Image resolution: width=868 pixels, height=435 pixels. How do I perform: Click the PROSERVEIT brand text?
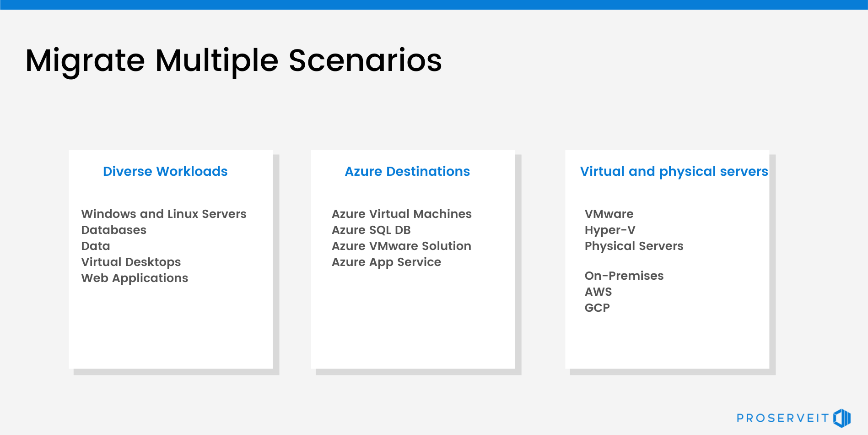click(x=782, y=418)
